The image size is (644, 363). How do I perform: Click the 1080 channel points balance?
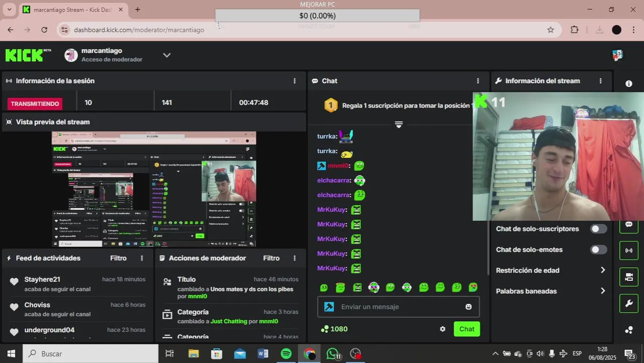334,329
